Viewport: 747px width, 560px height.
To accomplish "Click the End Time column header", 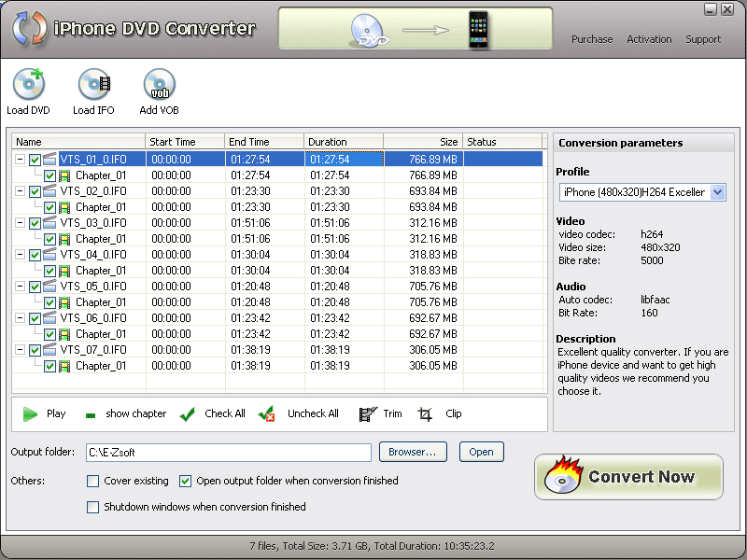I will 264,142.
